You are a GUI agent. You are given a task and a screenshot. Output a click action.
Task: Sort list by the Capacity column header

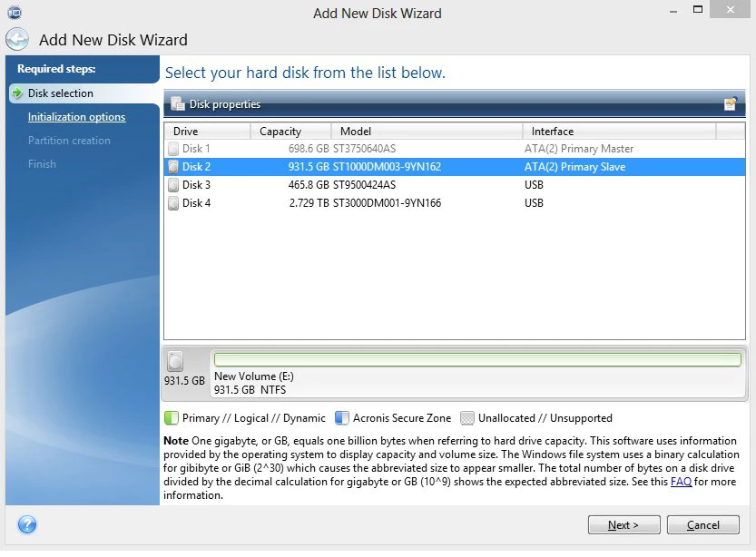tap(290, 132)
